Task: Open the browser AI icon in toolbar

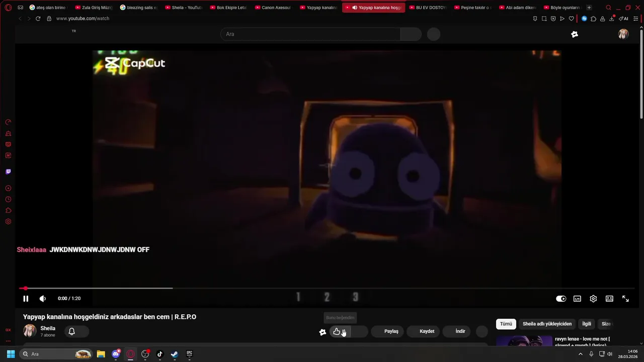Action: (x=624, y=19)
